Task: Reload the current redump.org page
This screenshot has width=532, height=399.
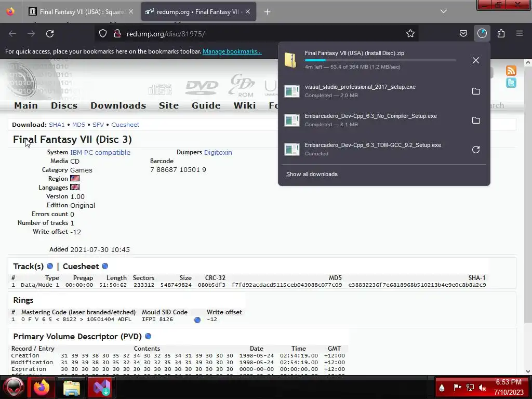Action: tap(50, 34)
